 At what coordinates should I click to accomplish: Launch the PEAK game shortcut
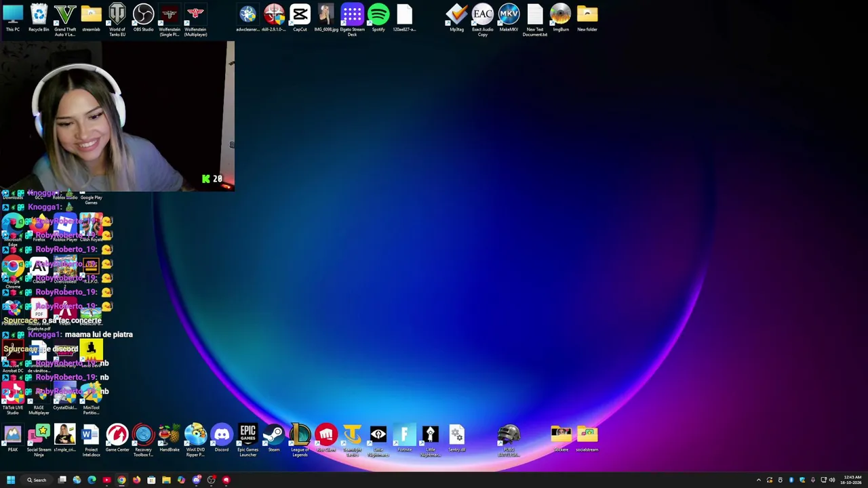[x=13, y=438]
